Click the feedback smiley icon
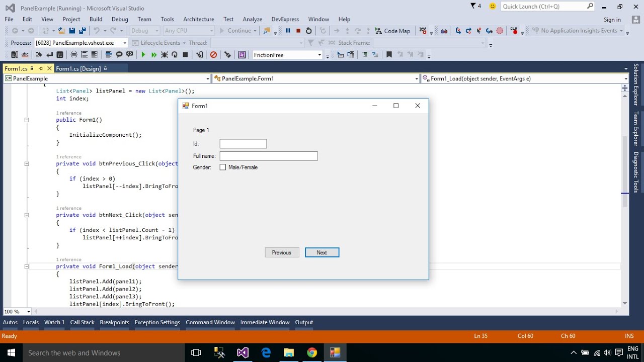The image size is (644, 362). pyautogui.click(x=493, y=6)
